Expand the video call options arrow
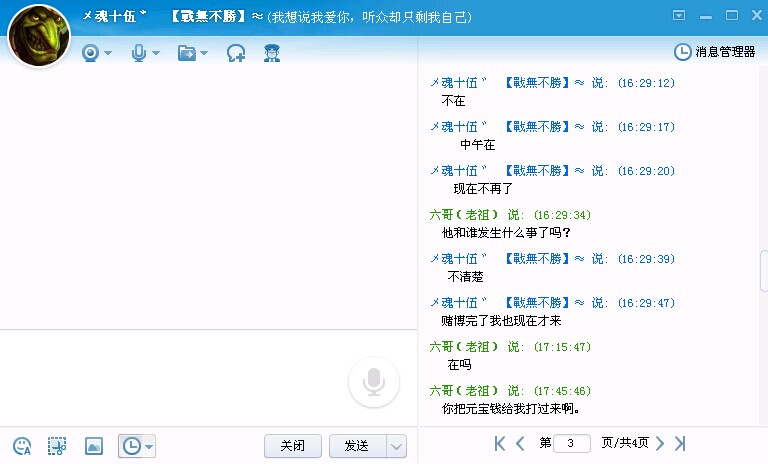768x464 pixels. (108, 54)
